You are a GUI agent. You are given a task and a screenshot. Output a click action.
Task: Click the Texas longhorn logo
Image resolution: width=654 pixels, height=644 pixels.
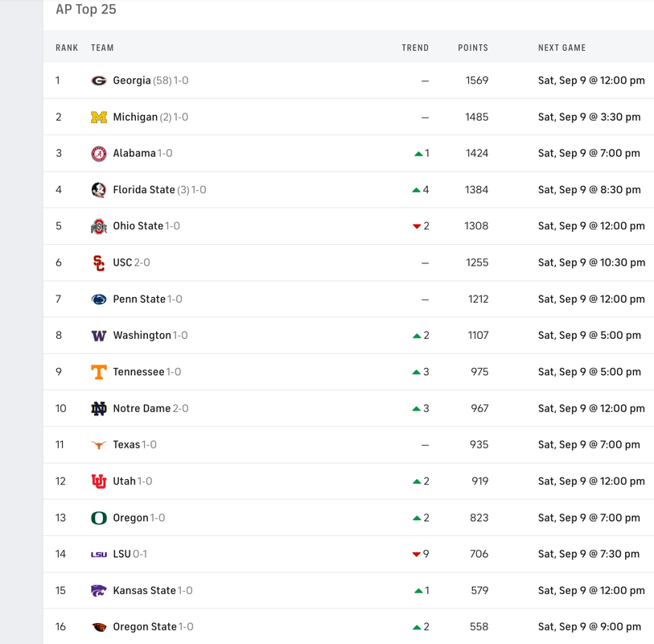point(99,445)
